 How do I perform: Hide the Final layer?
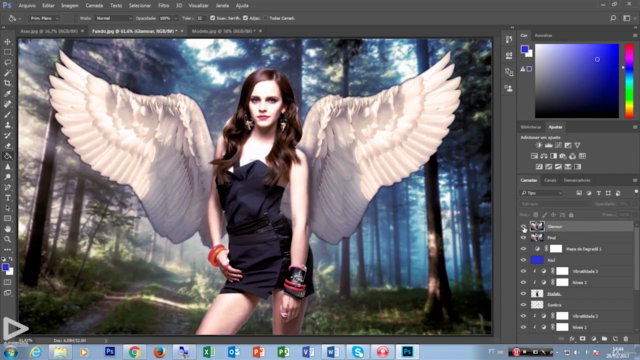[x=523, y=238]
